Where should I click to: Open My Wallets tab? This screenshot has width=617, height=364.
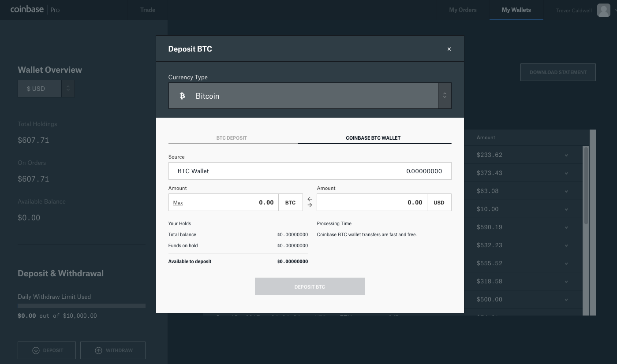pos(516,10)
